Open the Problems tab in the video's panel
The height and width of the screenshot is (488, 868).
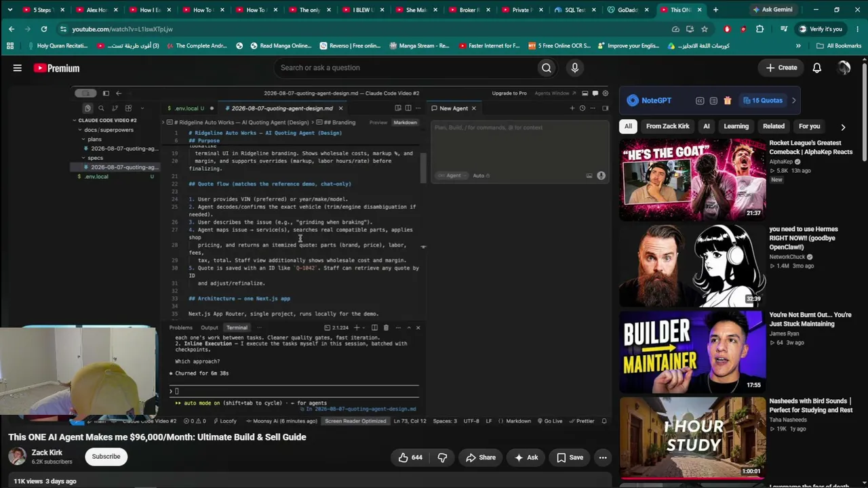(x=180, y=328)
